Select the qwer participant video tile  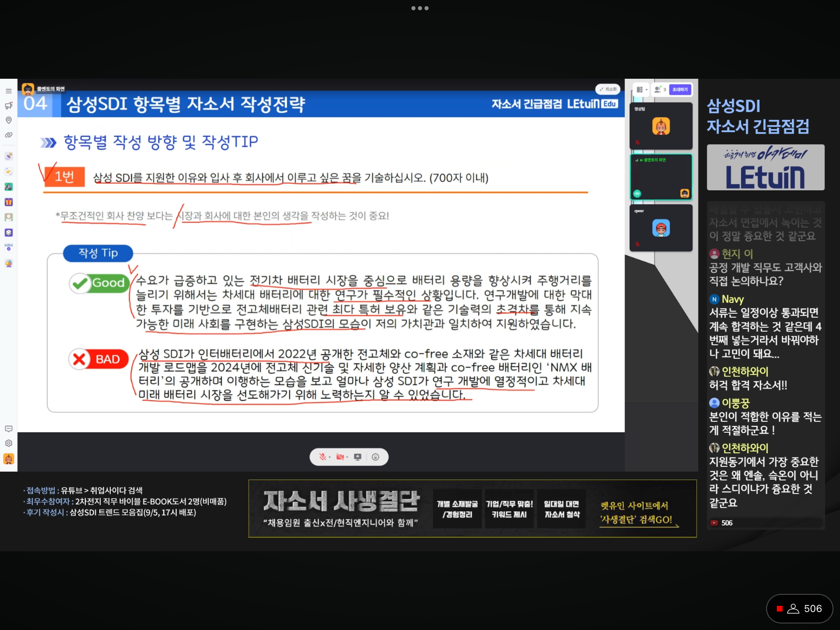point(661,228)
